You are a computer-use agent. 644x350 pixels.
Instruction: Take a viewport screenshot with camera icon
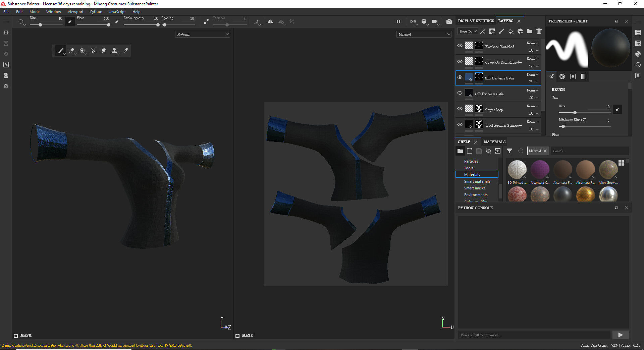pyautogui.click(x=449, y=21)
